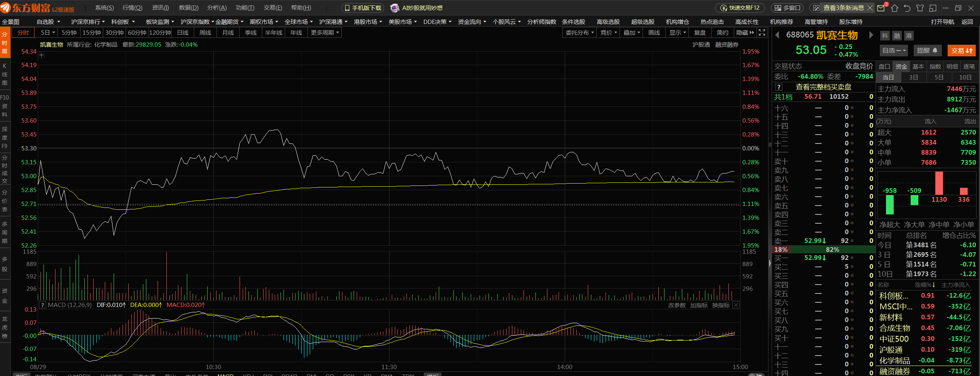Image resolution: width=980 pixels, height=376 pixels.
Task: Open 资金 in the left sidebar
Action: click(5, 295)
